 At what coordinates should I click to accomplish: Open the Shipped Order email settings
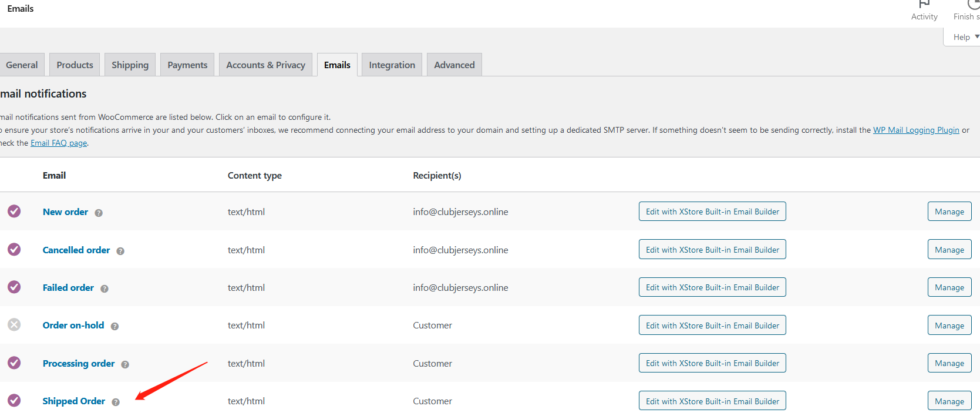(x=74, y=401)
